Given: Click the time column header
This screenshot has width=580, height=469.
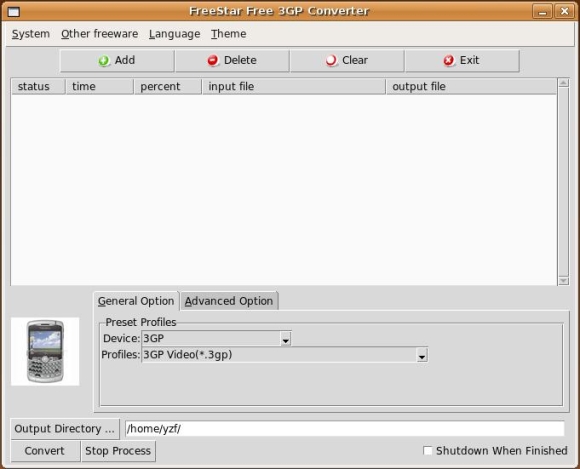Looking at the screenshot, I should (100, 87).
